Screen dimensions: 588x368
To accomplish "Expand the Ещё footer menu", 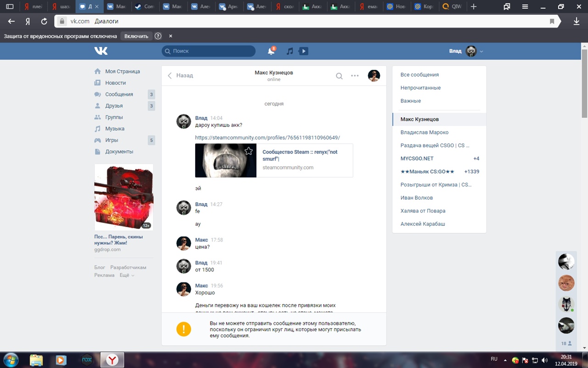I will (127, 275).
